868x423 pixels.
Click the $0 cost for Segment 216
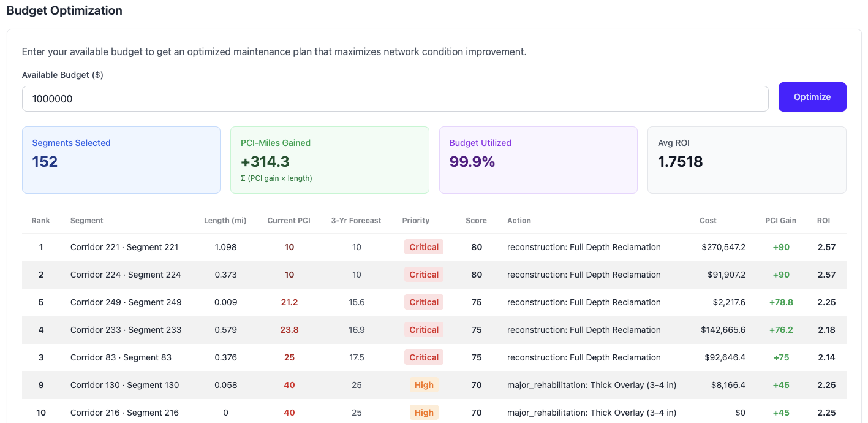(x=740, y=413)
